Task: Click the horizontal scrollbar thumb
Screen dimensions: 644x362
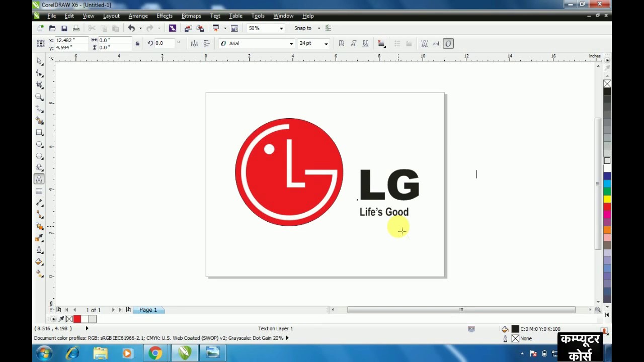Action: click(461, 310)
